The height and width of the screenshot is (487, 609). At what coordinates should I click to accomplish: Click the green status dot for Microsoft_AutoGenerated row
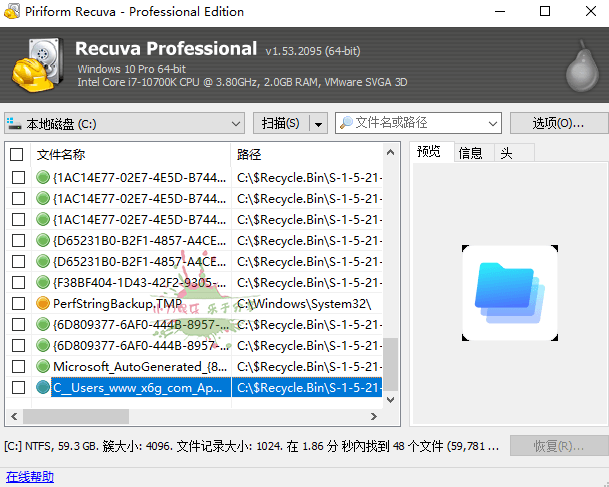point(43,366)
